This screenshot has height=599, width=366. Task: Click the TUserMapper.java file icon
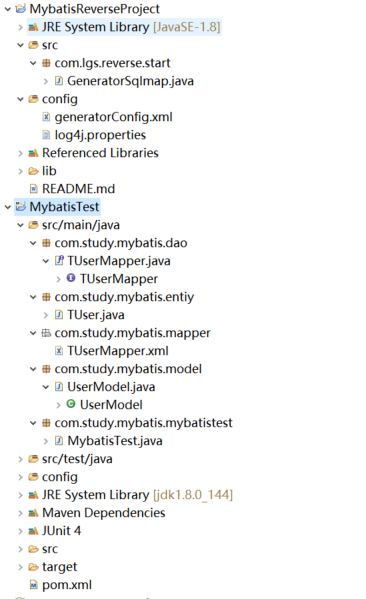[59, 261]
